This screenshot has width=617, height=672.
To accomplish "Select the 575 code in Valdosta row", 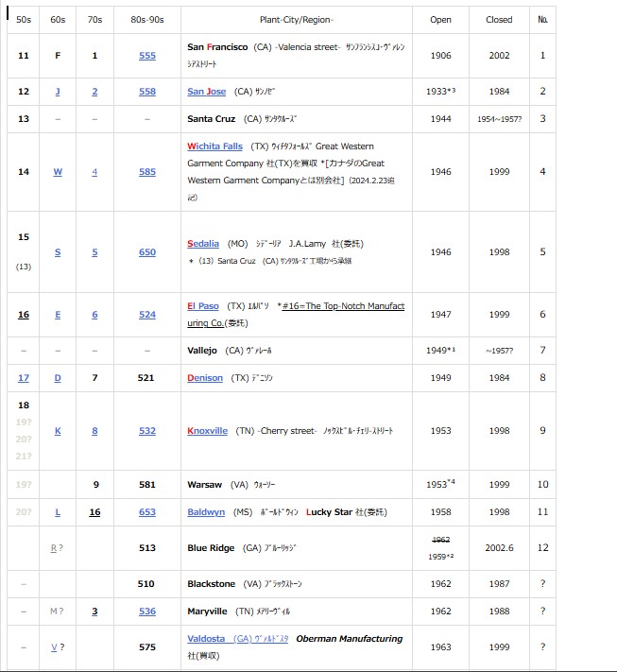I will click(x=147, y=647).
